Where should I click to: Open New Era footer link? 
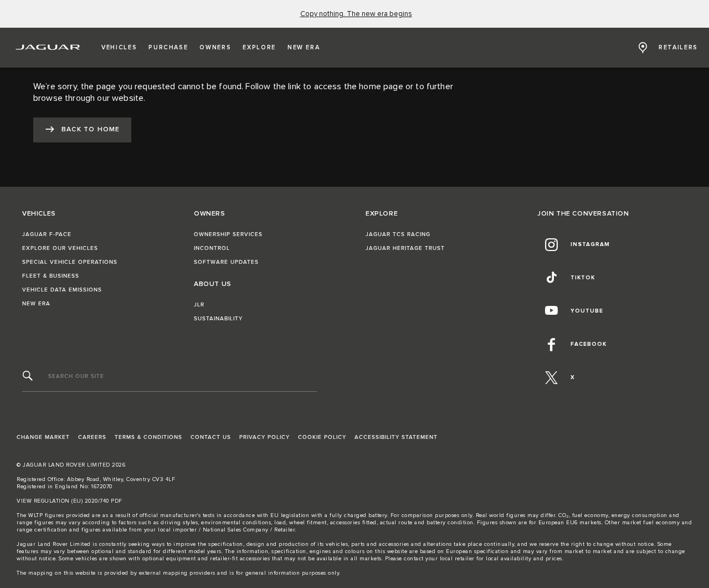(x=36, y=304)
